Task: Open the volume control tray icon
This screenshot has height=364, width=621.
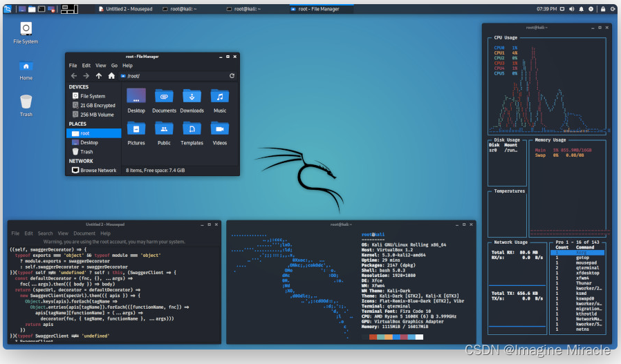Action: click(571, 9)
